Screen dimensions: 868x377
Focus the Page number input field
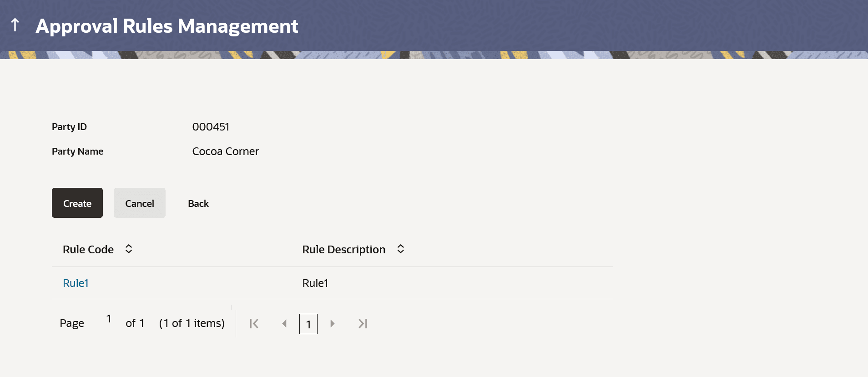(109, 319)
